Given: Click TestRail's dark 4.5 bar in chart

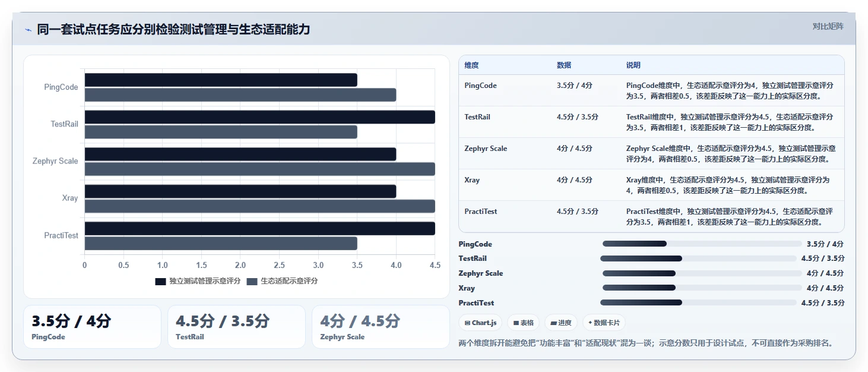Looking at the screenshot, I should [260, 117].
